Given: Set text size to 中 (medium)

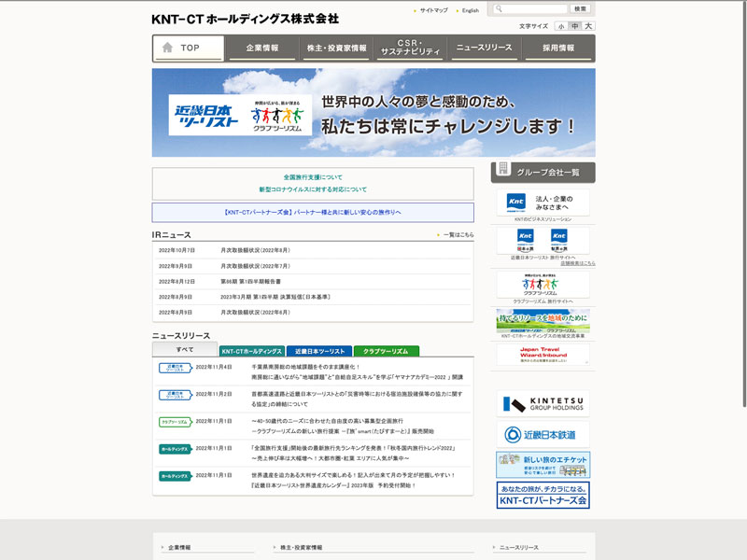Looking at the screenshot, I should 574,26.
